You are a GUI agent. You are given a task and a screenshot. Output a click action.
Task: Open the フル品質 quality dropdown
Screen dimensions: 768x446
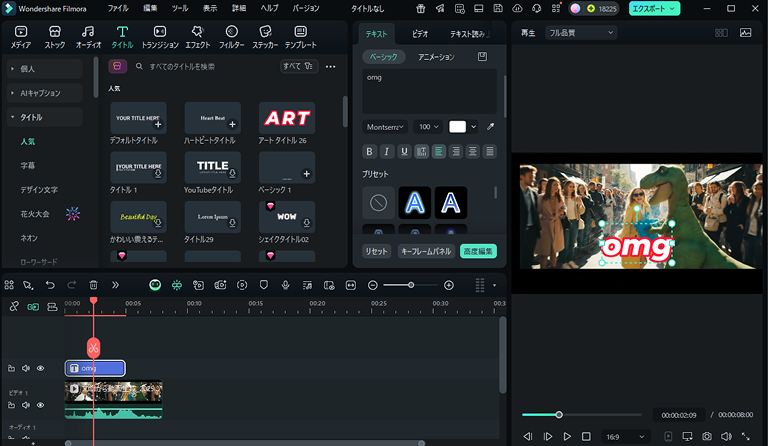(x=581, y=33)
